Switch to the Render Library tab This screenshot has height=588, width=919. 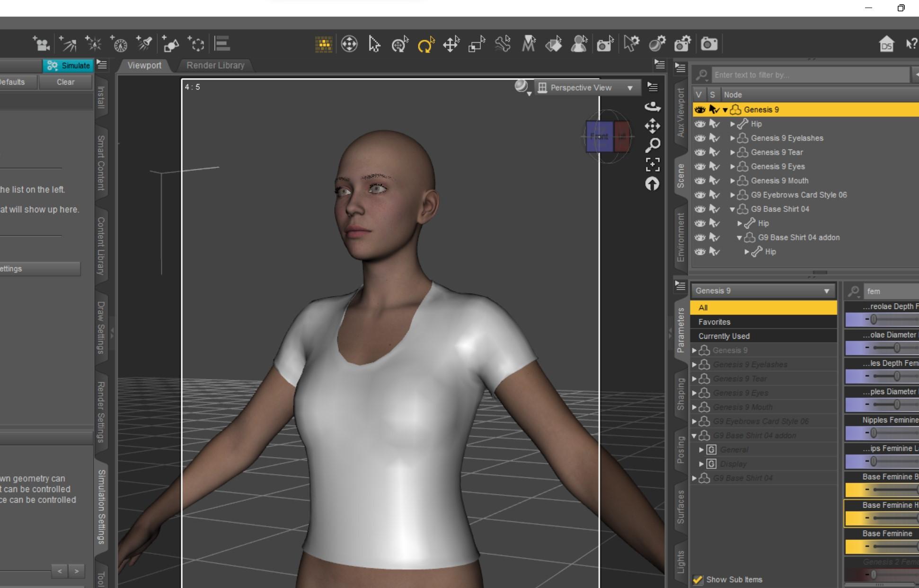point(215,65)
